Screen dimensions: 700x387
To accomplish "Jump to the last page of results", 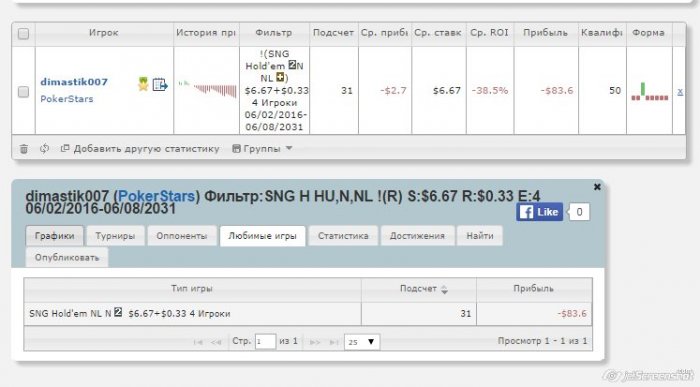I will (x=333, y=342).
